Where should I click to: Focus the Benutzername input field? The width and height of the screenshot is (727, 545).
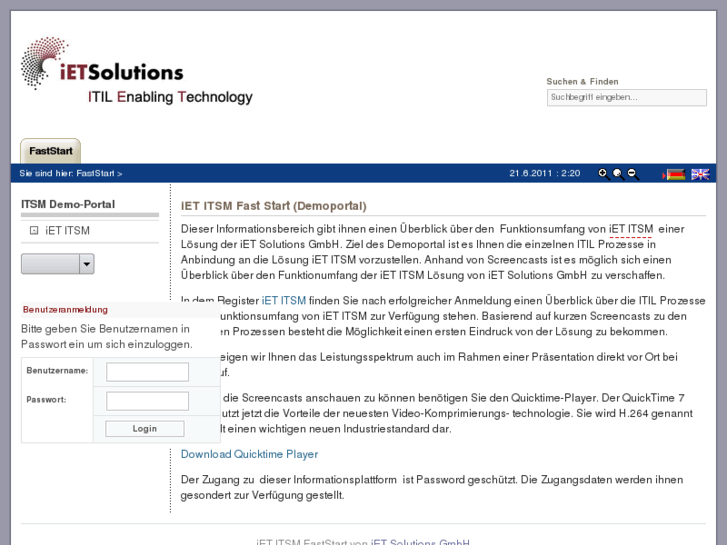tap(147, 372)
